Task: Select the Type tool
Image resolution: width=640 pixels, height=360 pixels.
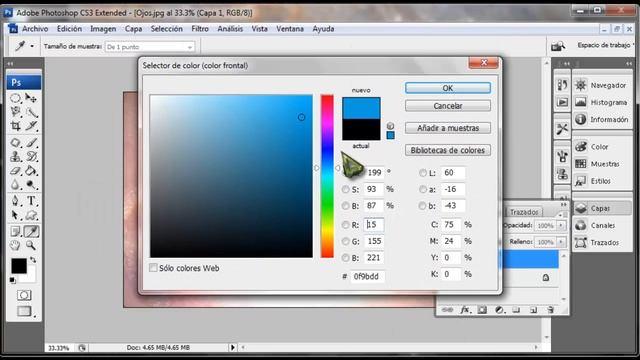Action: coord(31,201)
